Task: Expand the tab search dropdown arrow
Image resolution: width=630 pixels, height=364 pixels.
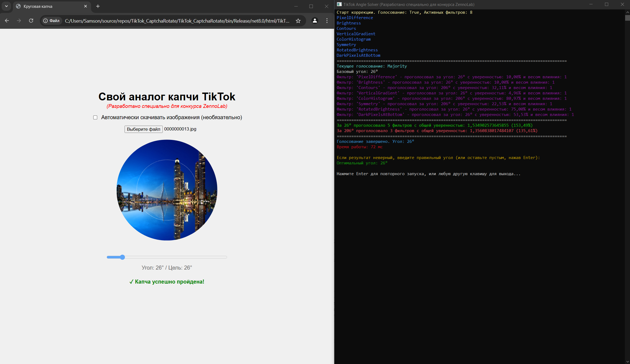Action: 6,6
